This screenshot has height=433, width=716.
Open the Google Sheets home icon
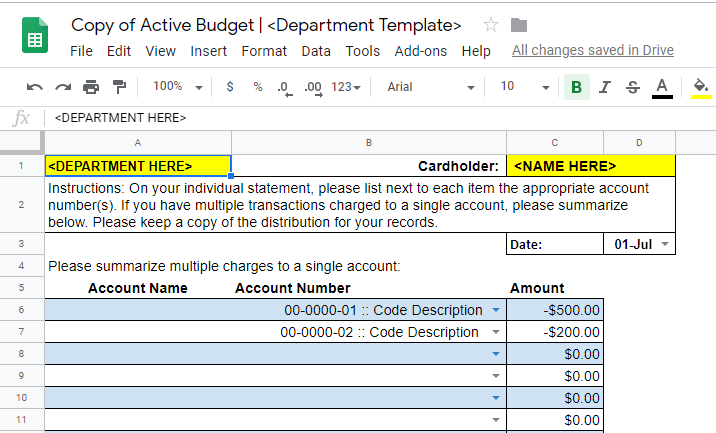pos(35,37)
